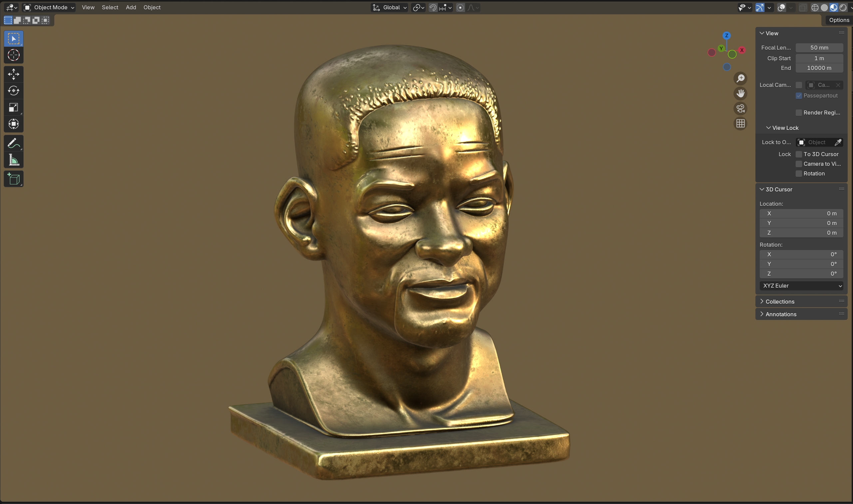The width and height of the screenshot is (853, 504).
Task: Open the Object Mode dropdown
Action: tap(49, 7)
